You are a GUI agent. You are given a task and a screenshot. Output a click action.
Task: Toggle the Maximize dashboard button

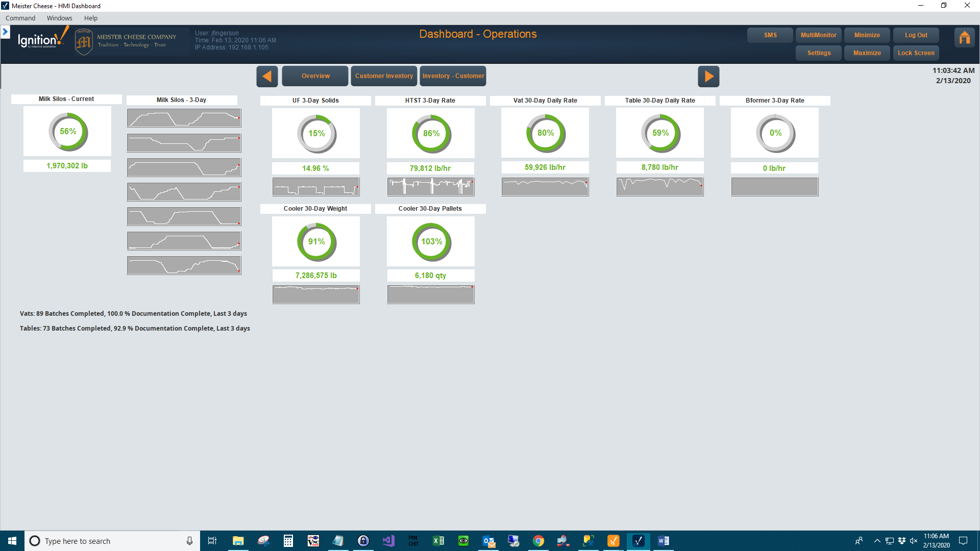coord(867,53)
